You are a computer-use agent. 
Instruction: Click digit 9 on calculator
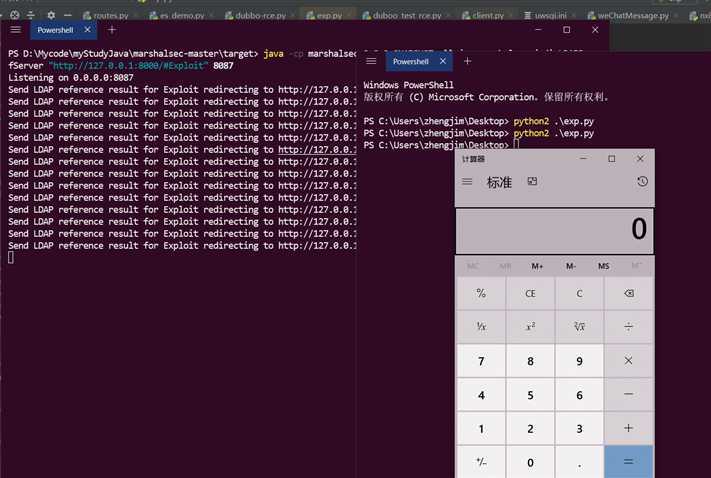point(579,361)
